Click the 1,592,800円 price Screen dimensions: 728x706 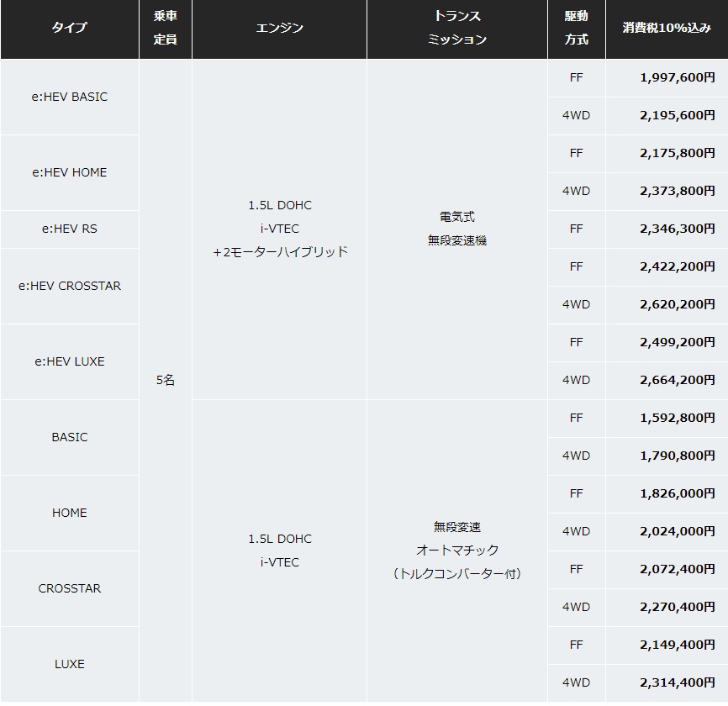click(x=678, y=418)
